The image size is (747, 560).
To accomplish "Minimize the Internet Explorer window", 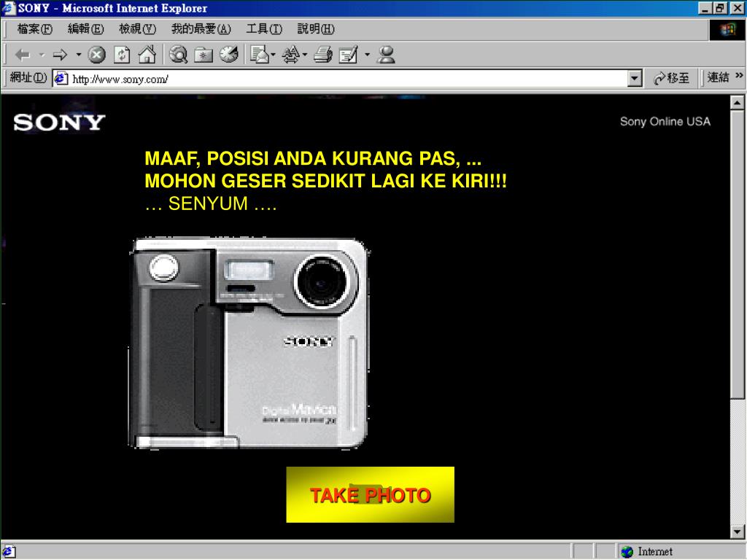I will 705,8.
